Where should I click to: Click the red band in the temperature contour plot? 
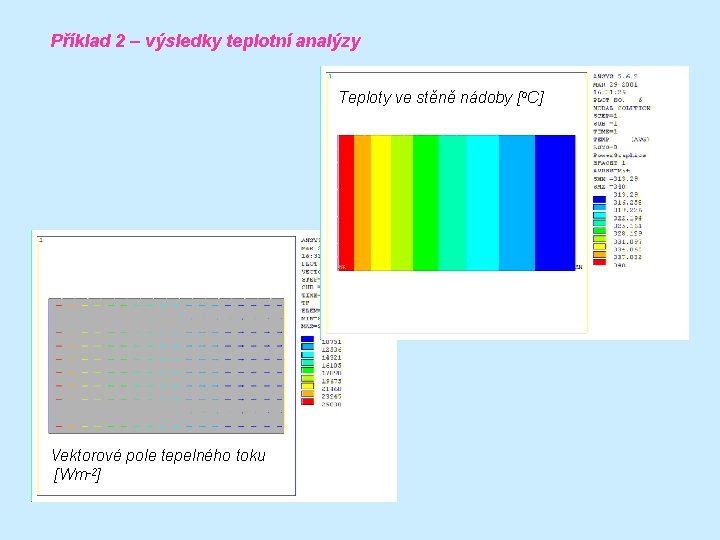coord(346,202)
